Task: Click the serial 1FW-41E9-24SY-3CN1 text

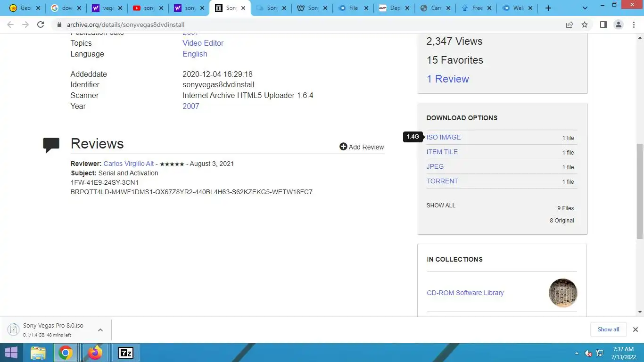Action: [104, 182]
